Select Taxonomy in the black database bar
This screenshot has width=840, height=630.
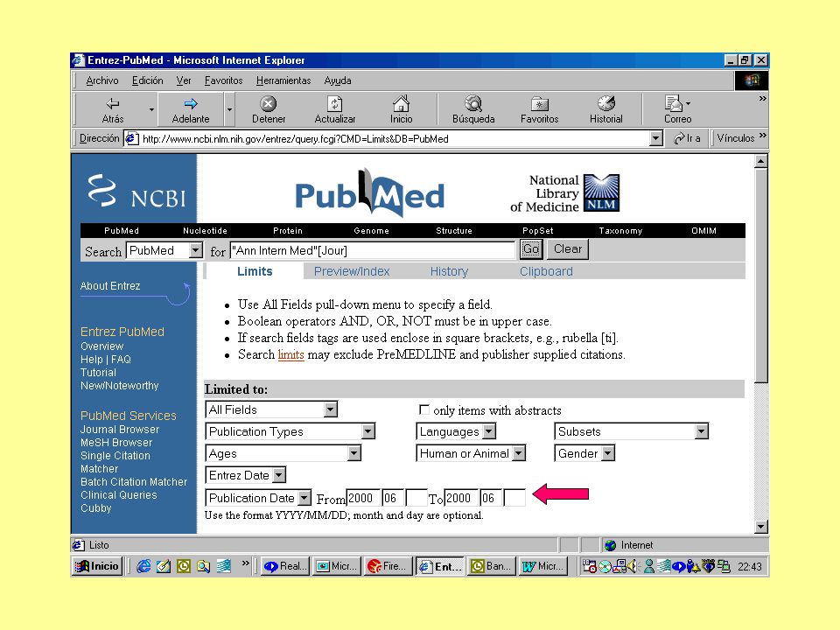click(x=620, y=231)
